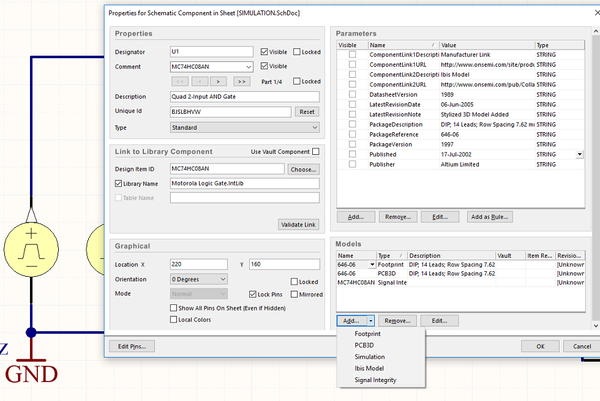The image size is (600, 401).
Task: Toggle the Graphical Locked checkbox
Action: pyautogui.click(x=294, y=282)
